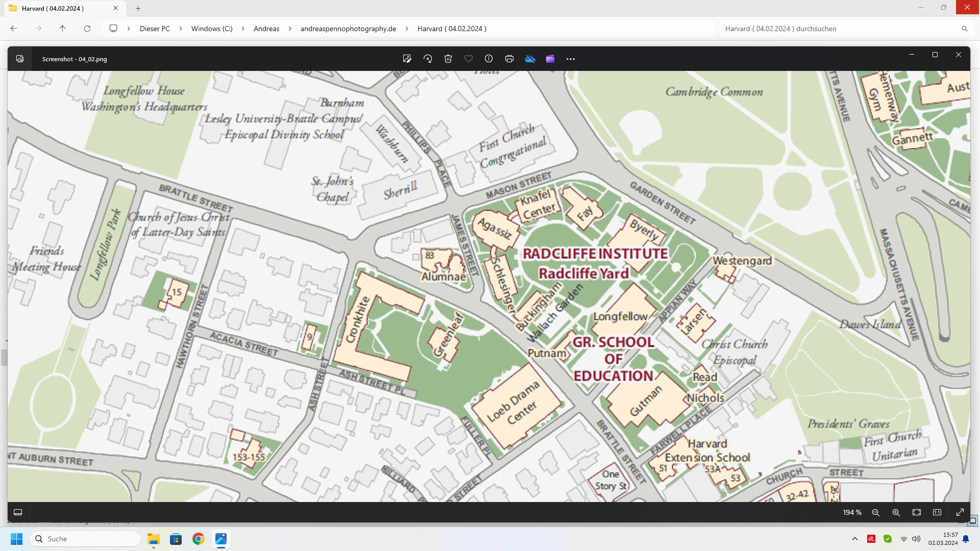Expand chevron after andreaspennophotography.de breadcrumb
The height and width of the screenshot is (551, 980).
[407, 29]
